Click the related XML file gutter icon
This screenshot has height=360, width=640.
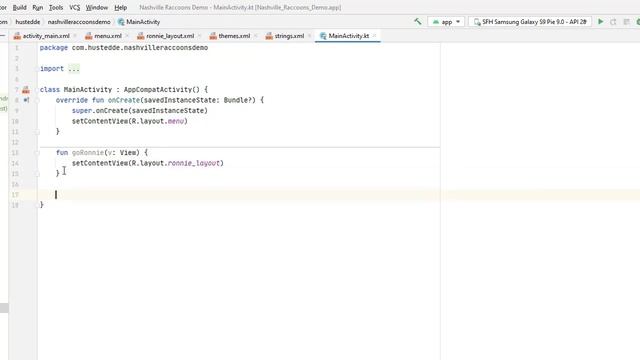point(26,90)
